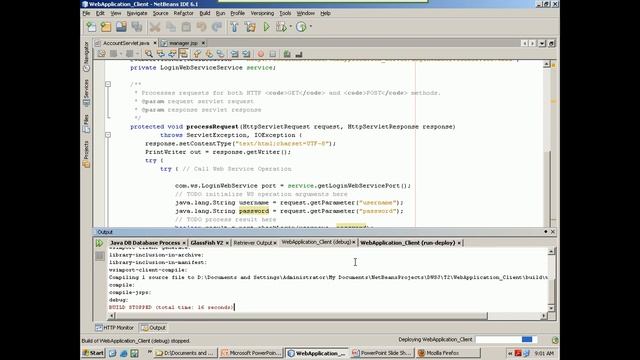The image size is (640, 360).
Task: Switch to GlassFish V2 output tab
Action: [x=207, y=242]
